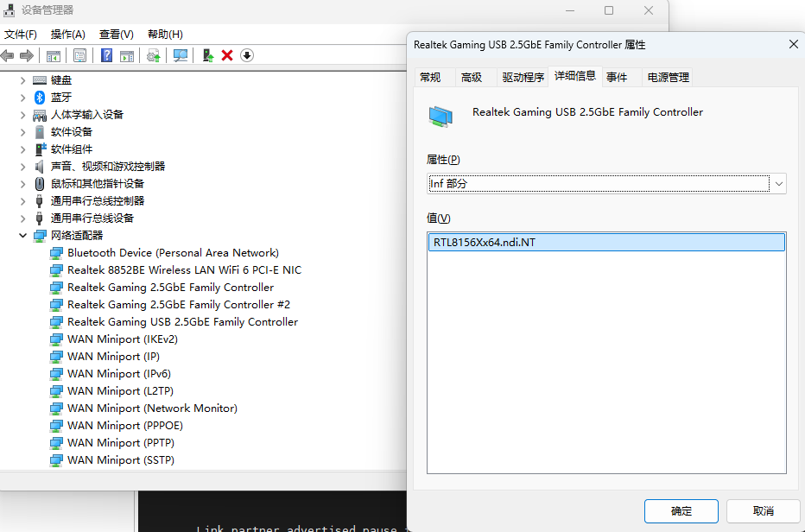Open the 查看(V) menu
The image size is (805, 532).
[x=117, y=35]
